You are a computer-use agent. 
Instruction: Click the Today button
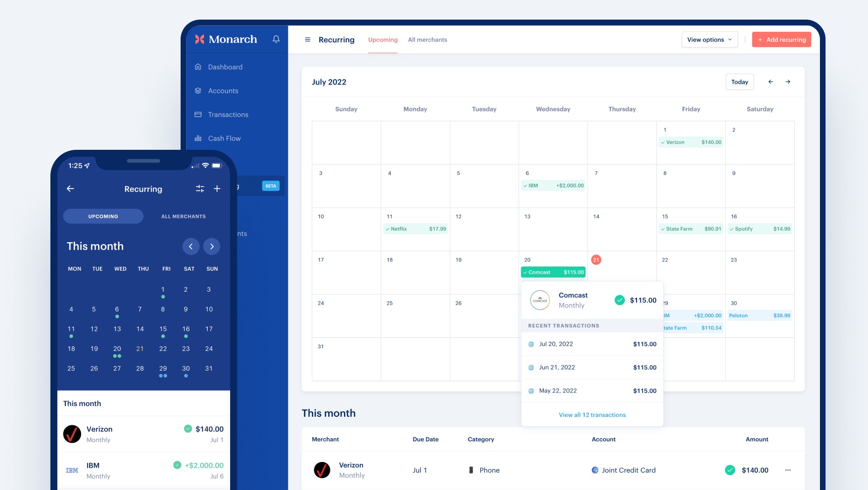pos(740,82)
